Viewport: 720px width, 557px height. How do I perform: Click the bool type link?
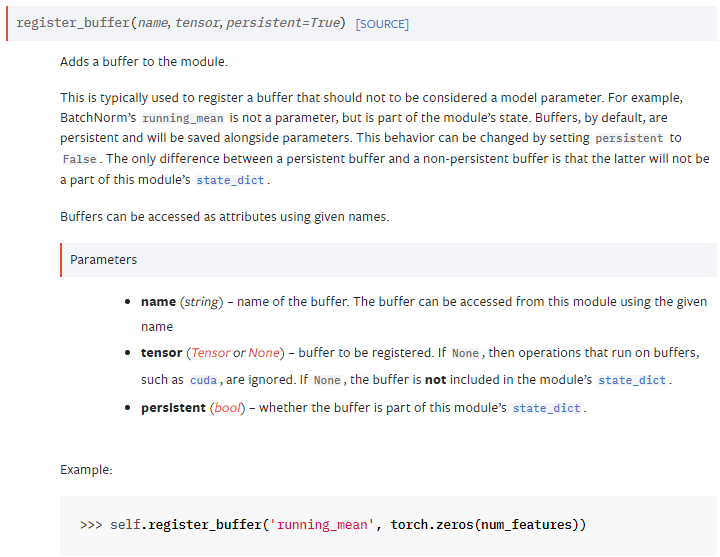point(227,408)
